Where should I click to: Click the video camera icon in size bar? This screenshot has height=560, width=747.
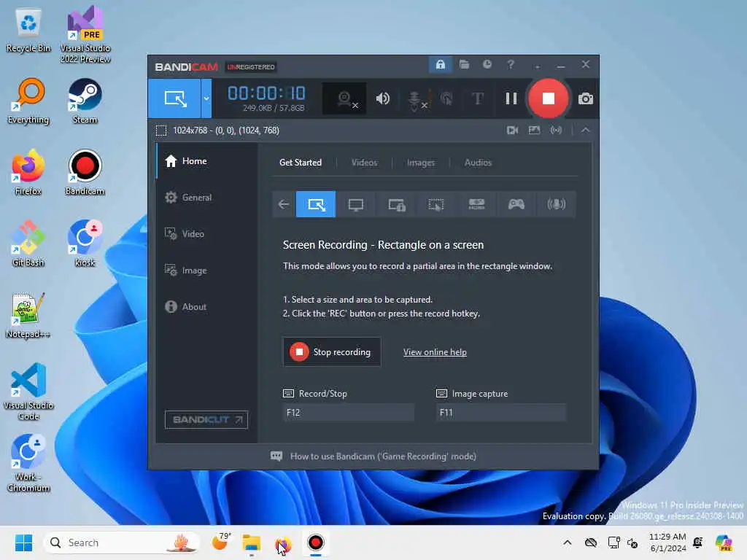(512, 130)
